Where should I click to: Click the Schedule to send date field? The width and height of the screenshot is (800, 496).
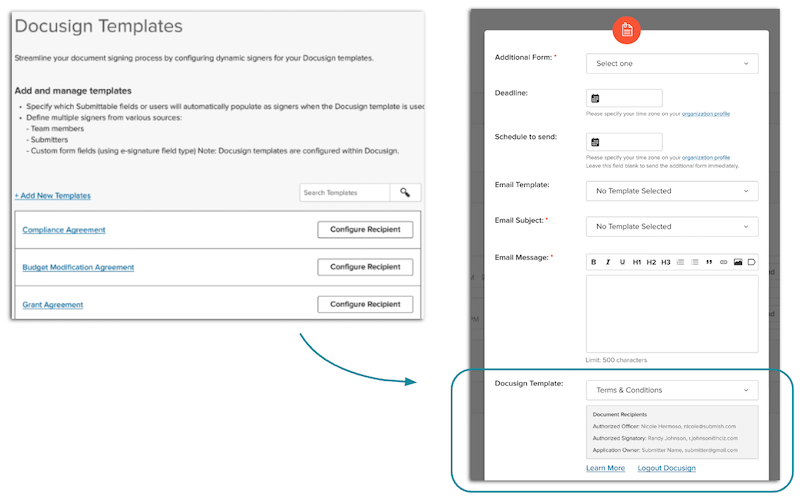[624, 142]
